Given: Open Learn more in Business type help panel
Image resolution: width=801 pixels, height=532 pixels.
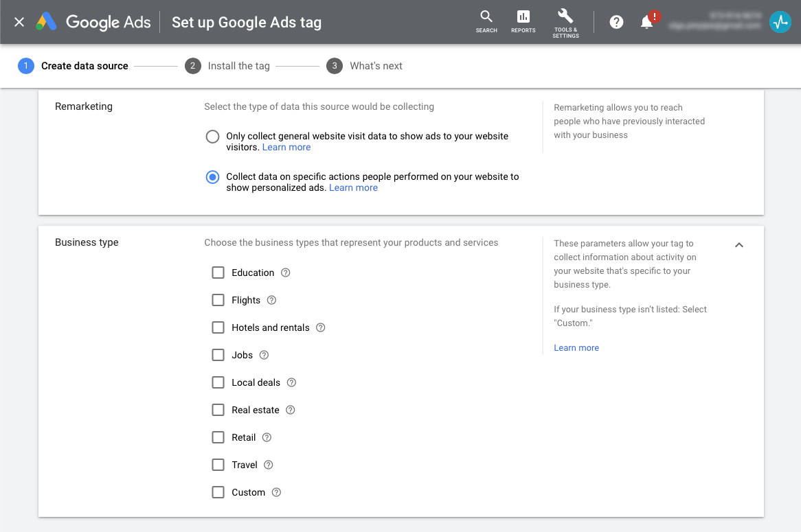Looking at the screenshot, I should (576, 348).
